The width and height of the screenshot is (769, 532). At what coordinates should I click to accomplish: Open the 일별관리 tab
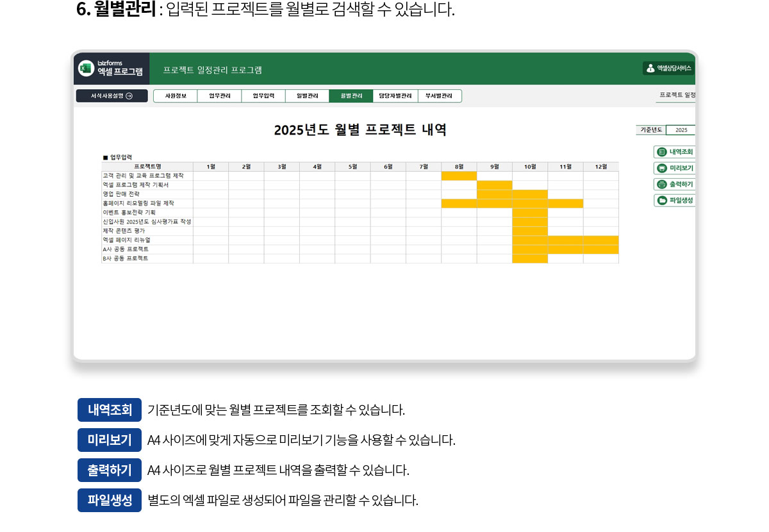(308, 96)
